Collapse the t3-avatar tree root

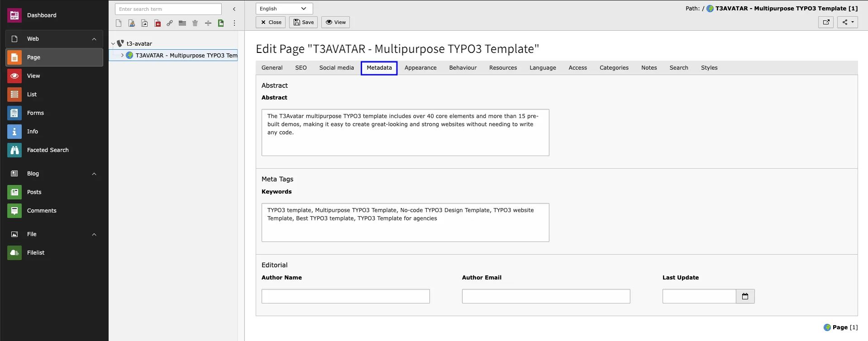pos(113,44)
